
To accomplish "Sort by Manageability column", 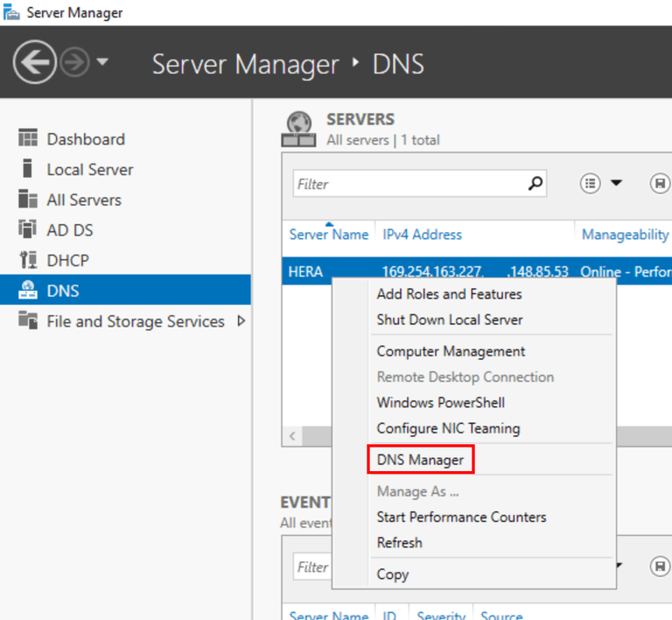I will click(x=625, y=235).
